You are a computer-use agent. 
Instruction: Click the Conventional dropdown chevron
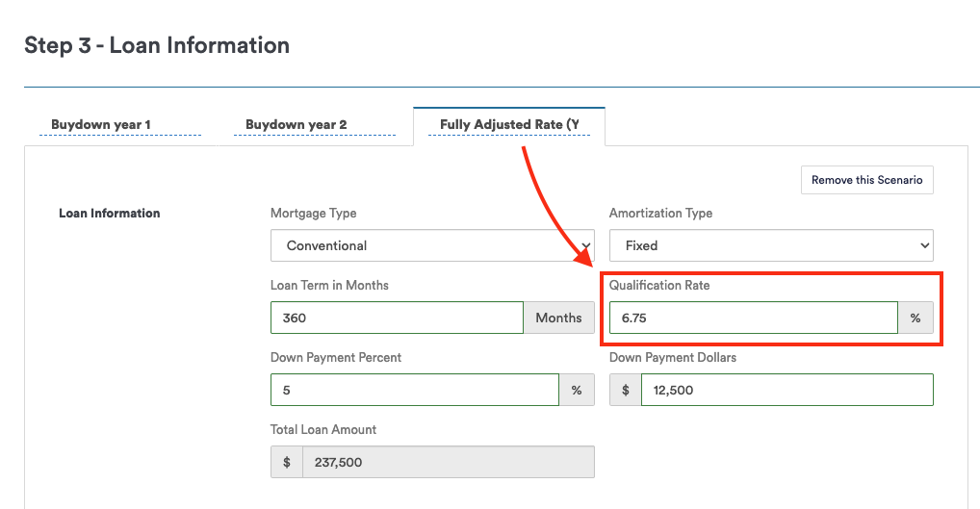pyautogui.click(x=585, y=245)
